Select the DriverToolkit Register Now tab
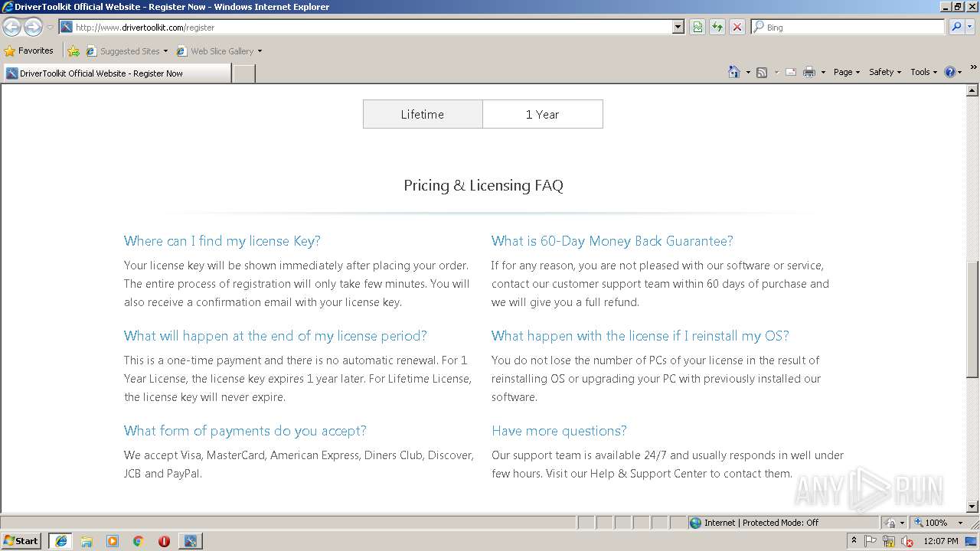980x551 pixels. click(x=116, y=73)
